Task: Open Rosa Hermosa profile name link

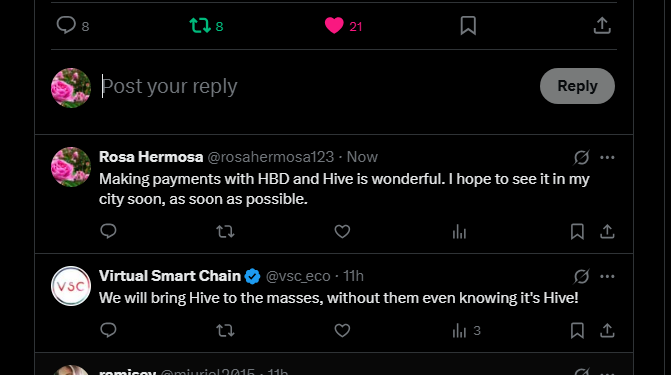Action: (x=151, y=157)
